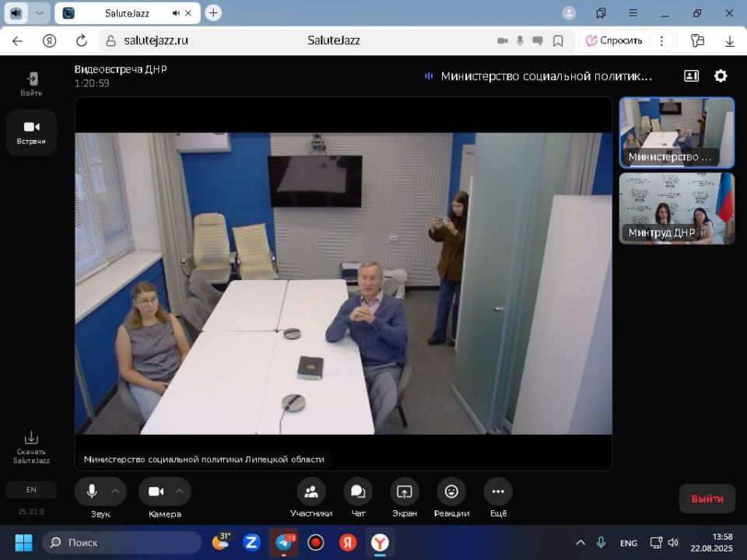Open the Windows Start menu

coord(23,542)
